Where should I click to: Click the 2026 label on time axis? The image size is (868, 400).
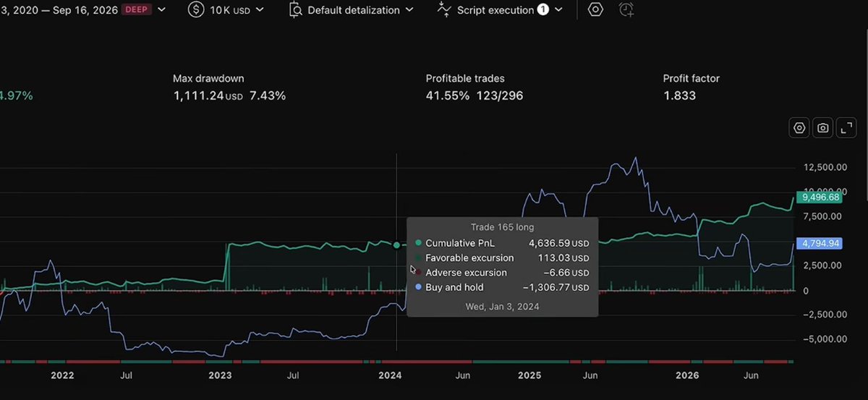pos(687,375)
